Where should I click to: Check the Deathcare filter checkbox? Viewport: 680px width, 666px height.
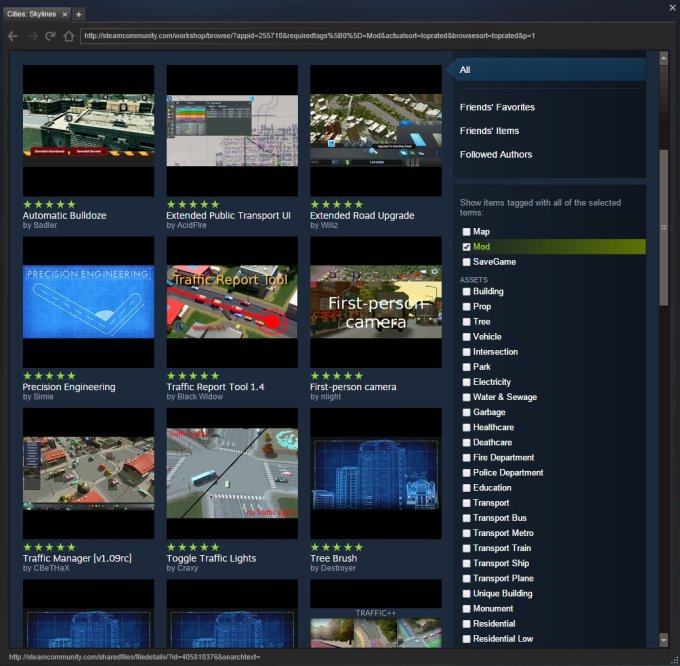pos(466,443)
